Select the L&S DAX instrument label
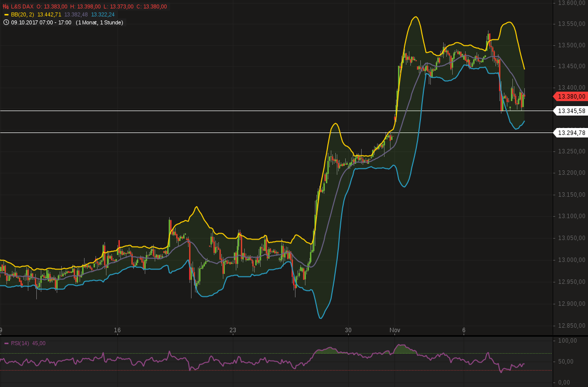588x387 pixels. [22, 7]
